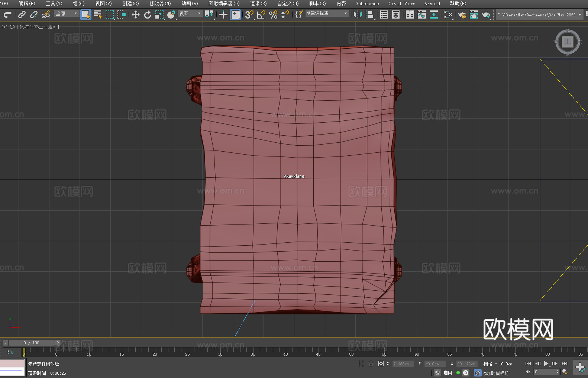Select the Unlink selection tool

[34, 14]
